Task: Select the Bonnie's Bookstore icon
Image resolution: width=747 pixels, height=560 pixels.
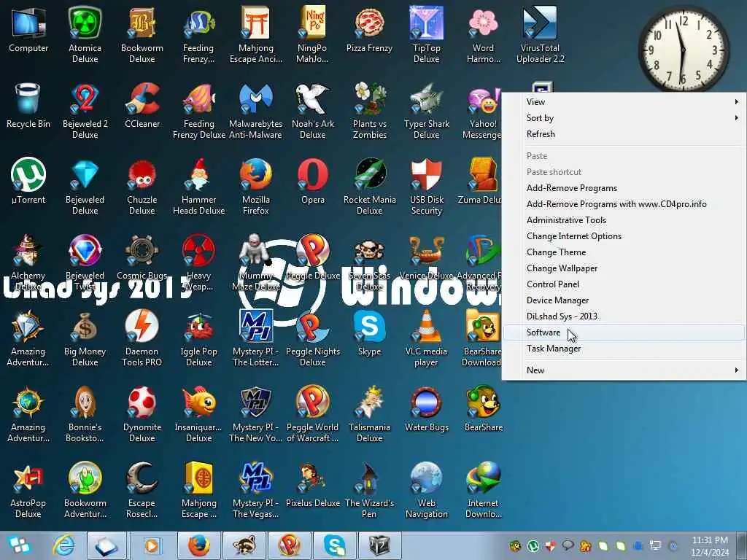Action: 85,414
